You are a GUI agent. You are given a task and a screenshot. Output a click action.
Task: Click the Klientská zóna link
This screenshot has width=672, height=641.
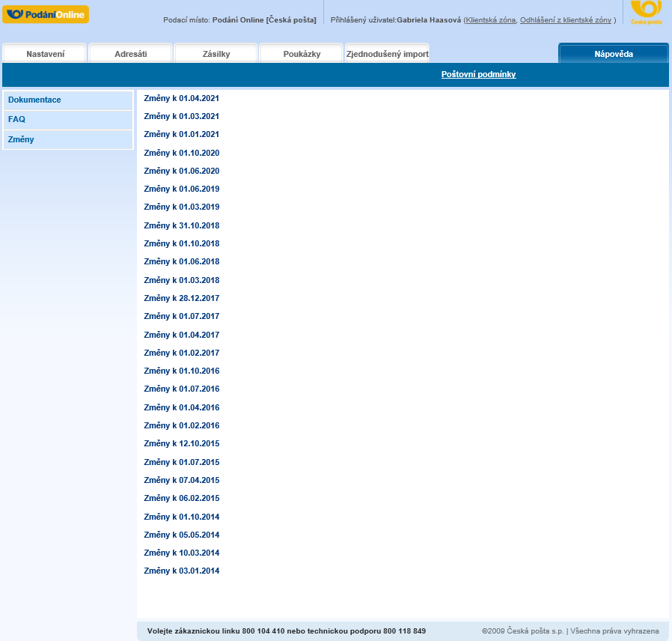490,20
